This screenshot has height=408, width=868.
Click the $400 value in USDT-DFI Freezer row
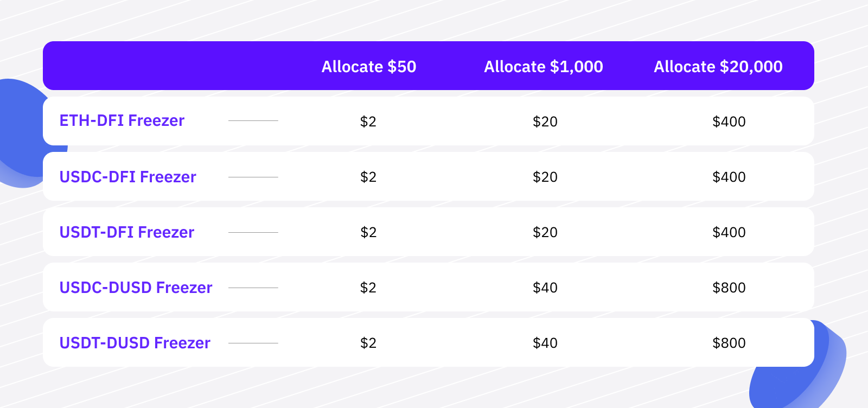(x=729, y=232)
